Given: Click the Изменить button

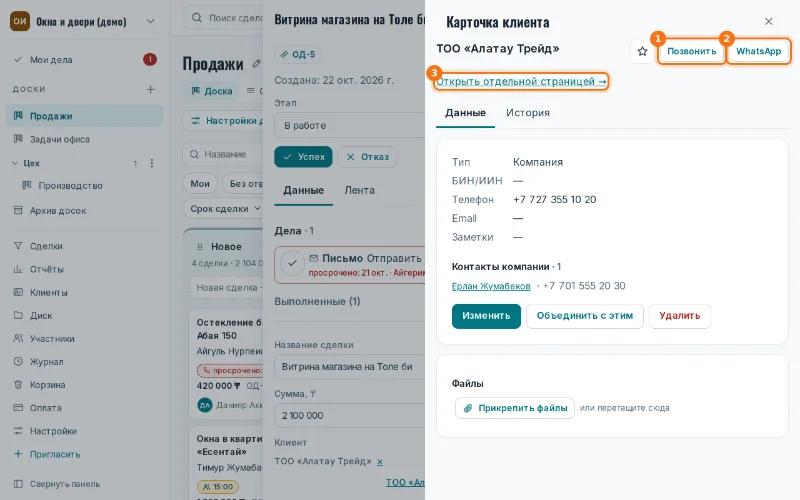Looking at the screenshot, I should click(486, 316).
